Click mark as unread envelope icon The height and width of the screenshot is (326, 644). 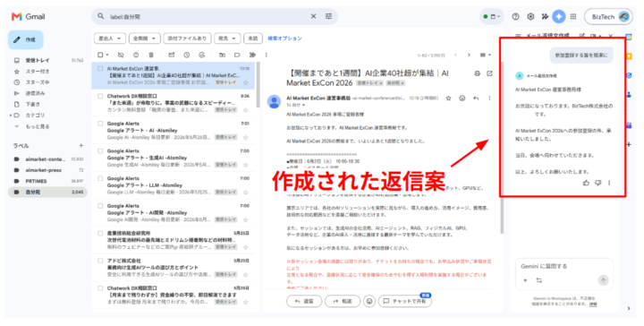click(171, 55)
